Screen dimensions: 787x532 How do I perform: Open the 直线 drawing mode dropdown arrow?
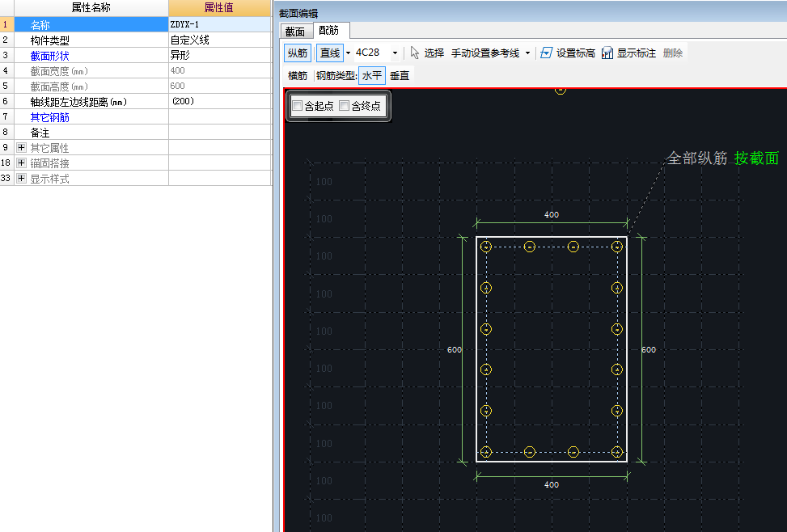coord(348,53)
